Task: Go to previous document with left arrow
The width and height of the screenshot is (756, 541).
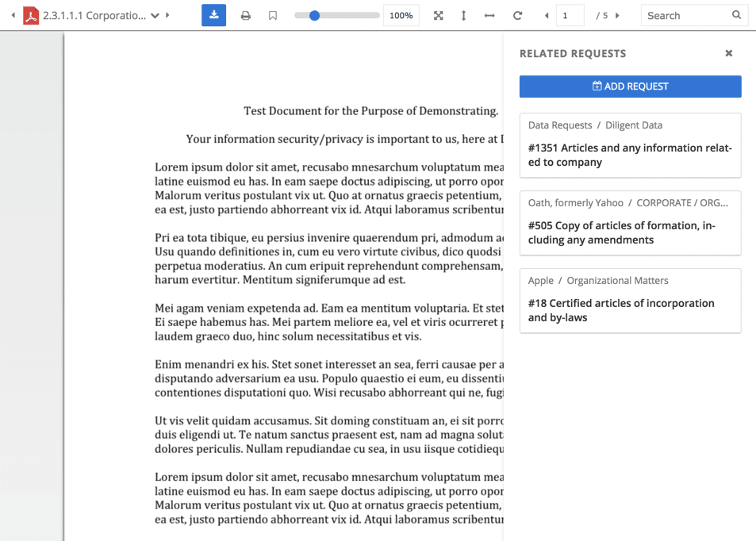Action: coord(13,15)
